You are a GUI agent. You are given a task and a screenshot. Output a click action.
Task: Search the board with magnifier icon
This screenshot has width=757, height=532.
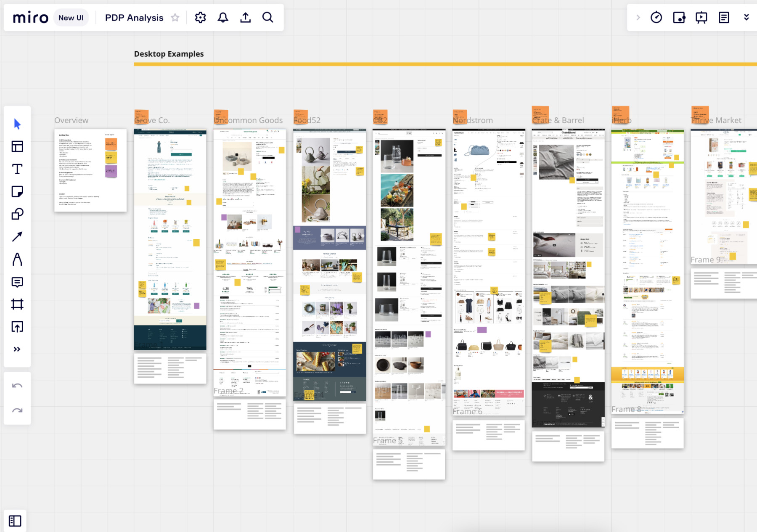pos(268,18)
